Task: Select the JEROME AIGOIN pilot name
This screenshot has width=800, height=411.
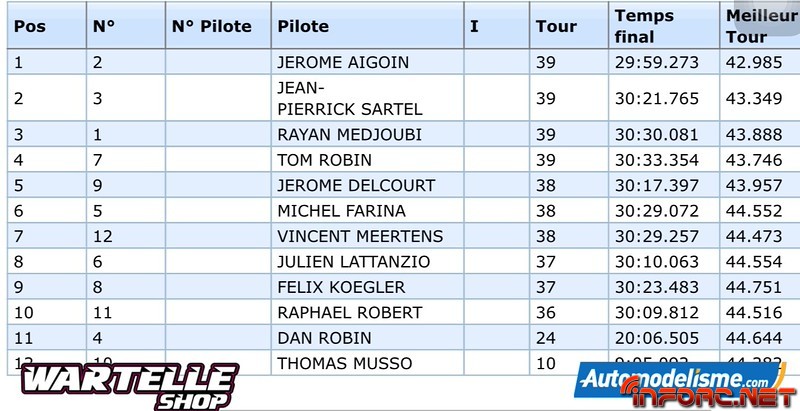Action: [342, 62]
